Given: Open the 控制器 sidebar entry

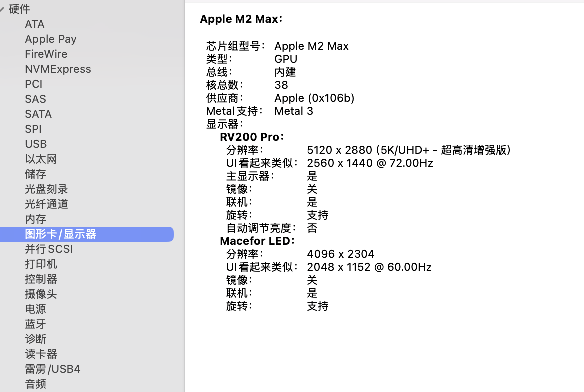Looking at the screenshot, I should click(x=41, y=279).
